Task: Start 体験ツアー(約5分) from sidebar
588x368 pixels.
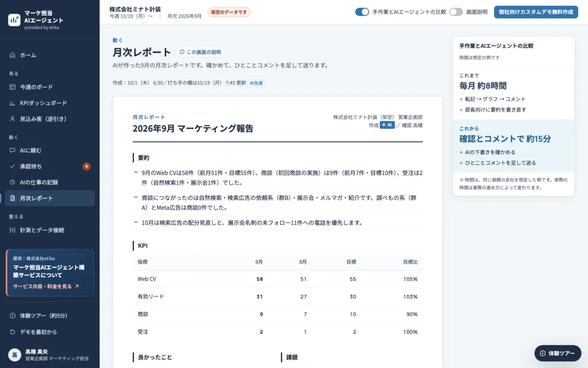Action: pos(49,316)
